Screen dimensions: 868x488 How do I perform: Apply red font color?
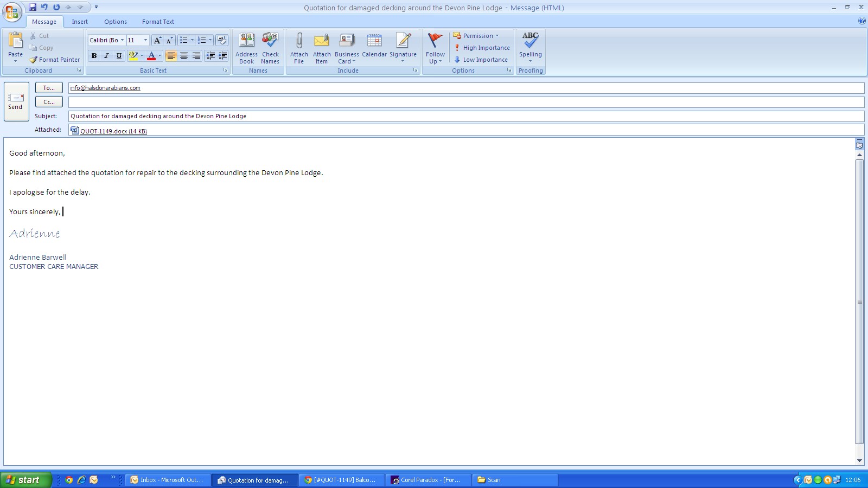tap(151, 56)
